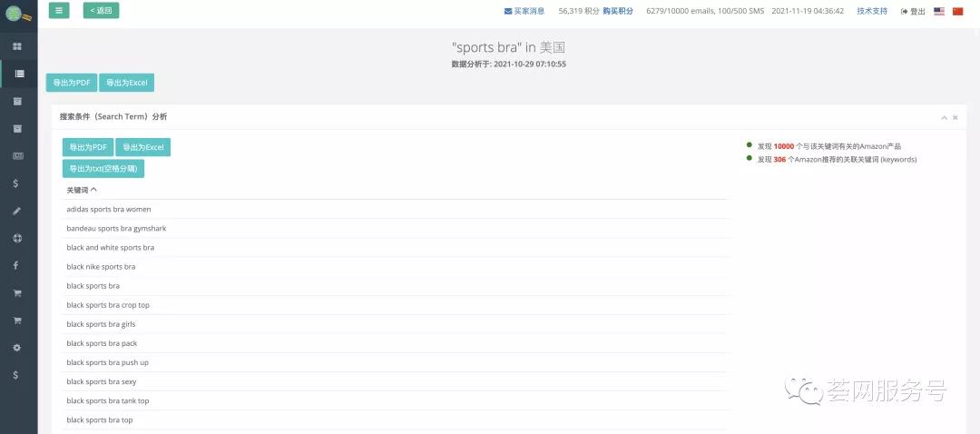980x434 pixels.
Task: Open the 技术支持 tech support link
Action: [x=872, y=11]
